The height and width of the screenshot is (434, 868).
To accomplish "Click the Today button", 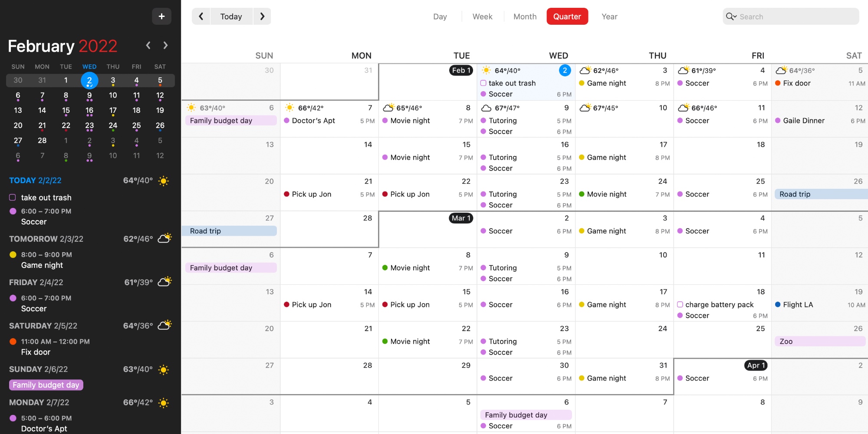I will click(x=231, y=16).
